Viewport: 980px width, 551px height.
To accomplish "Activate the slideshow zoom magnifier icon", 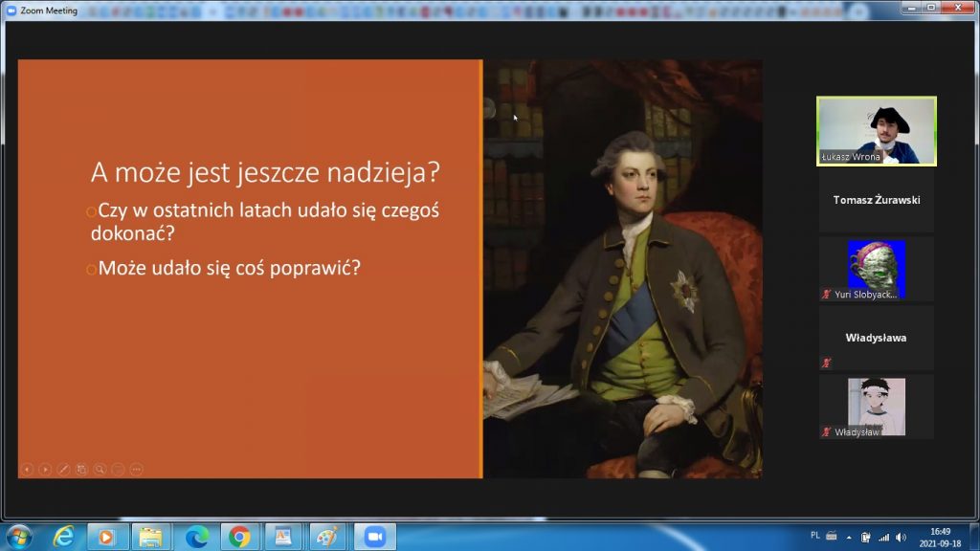I will click(100, 469).
